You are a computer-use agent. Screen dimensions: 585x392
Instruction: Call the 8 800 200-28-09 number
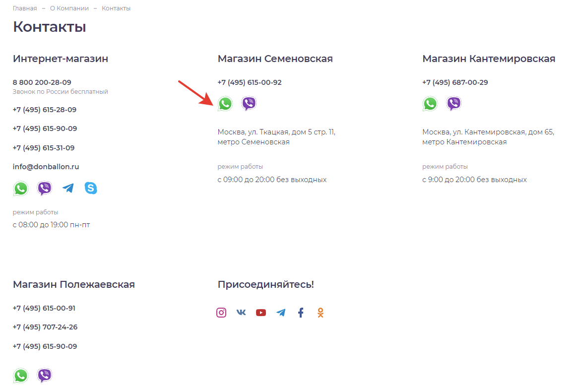click(42, 82)
